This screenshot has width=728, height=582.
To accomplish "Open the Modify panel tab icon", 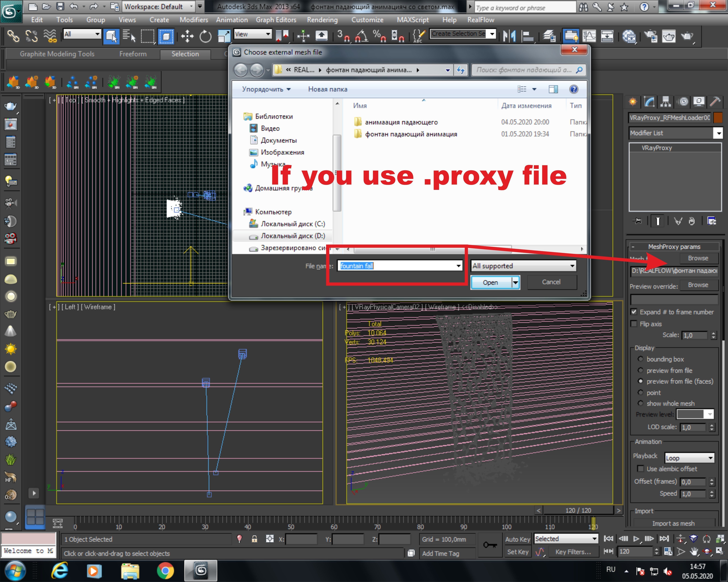I will [649, 102].
